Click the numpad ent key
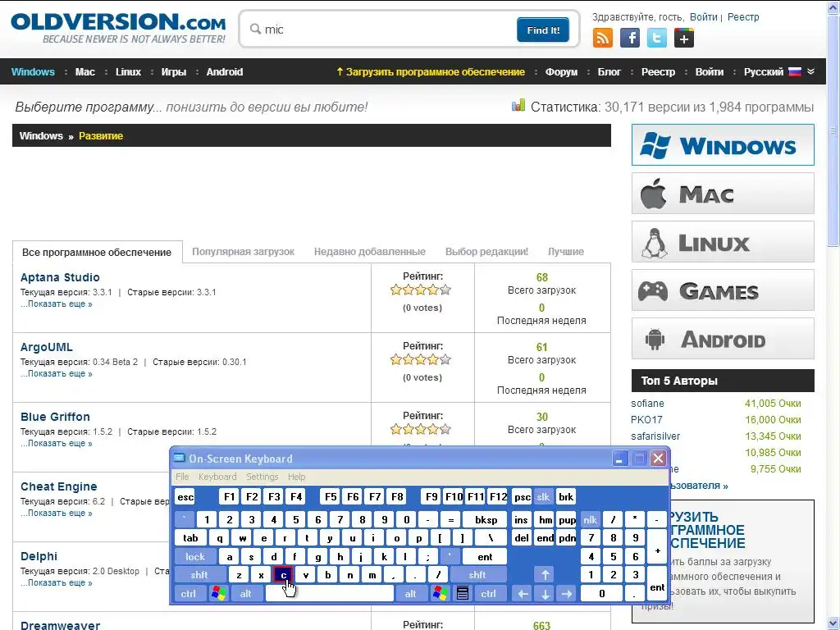Viewport: 840px width, 630px height. point(657,584)
